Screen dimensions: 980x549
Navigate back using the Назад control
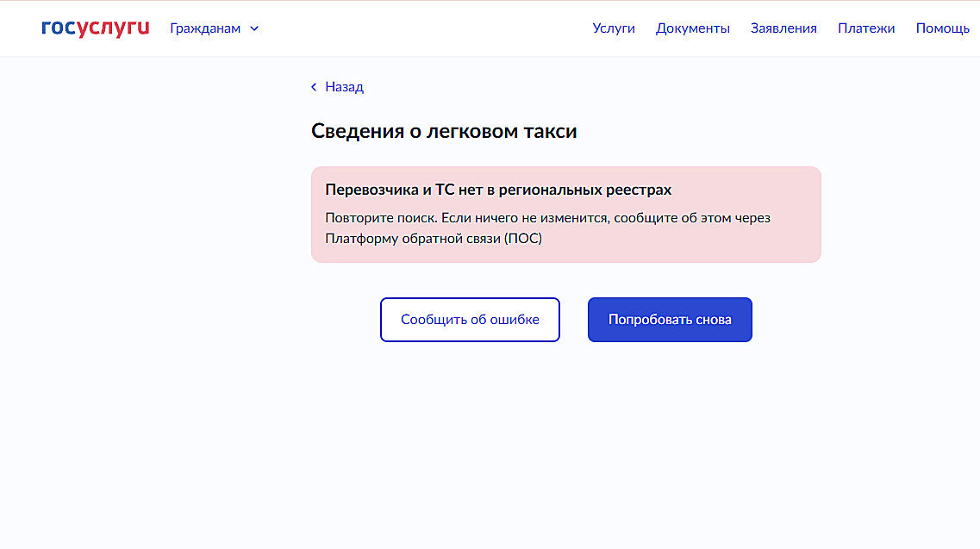336,87
